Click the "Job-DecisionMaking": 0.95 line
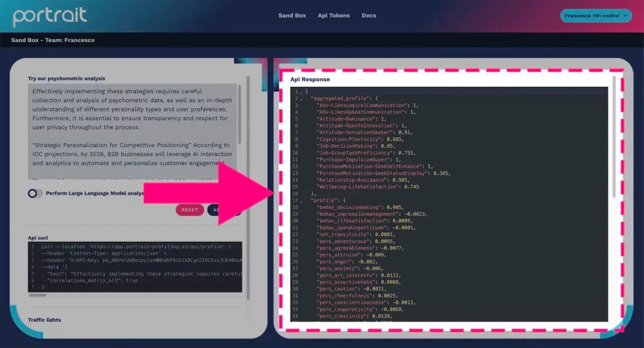The image size is (644, 348). (356, 146)
